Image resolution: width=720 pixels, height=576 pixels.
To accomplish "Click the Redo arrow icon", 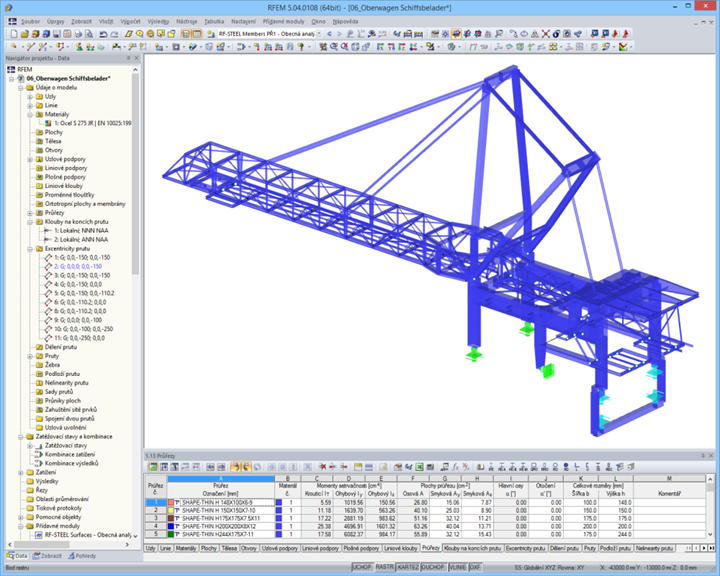I will pyautogui.click(x=114, y=34).
